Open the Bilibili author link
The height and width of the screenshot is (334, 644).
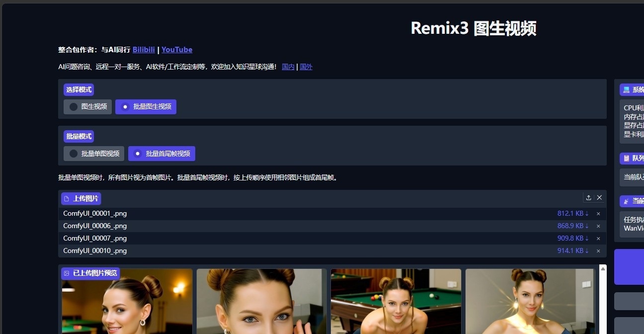click(144, 50)
